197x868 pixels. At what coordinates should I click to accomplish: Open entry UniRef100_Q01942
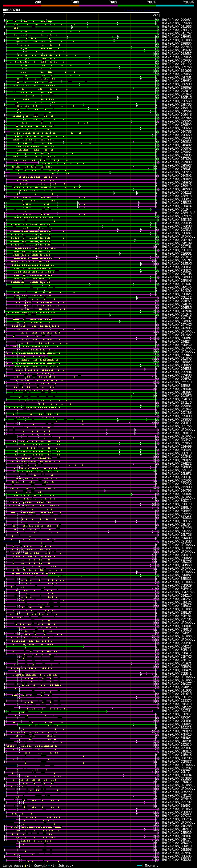pyautogui.click(x=177, y=94)
